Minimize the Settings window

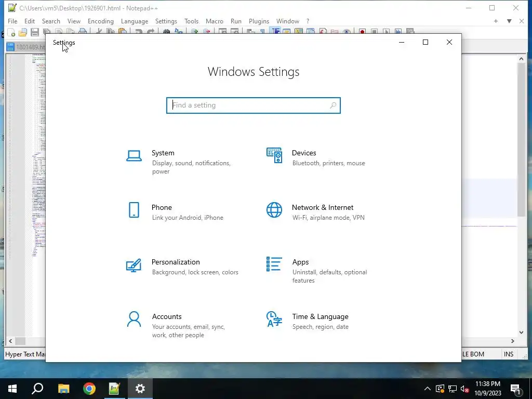pos(402,42)
